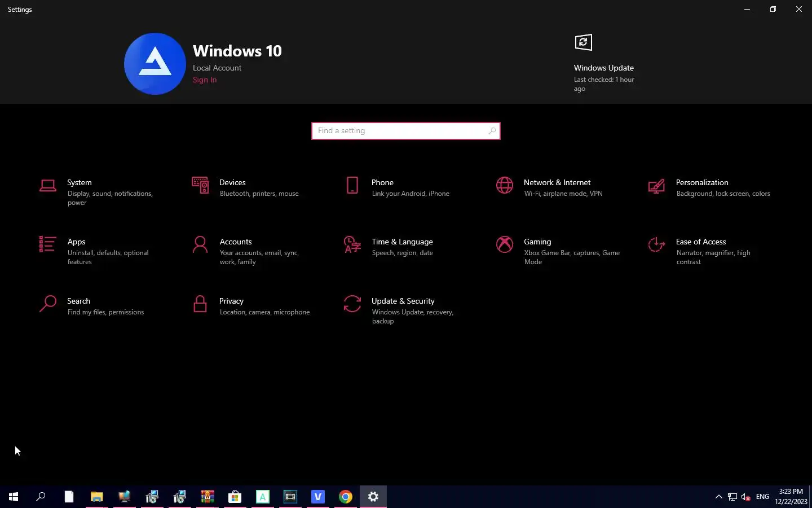Open System settings via laptop icon
This screenshot has height=508, width=812.
click(x=48, y=186)
